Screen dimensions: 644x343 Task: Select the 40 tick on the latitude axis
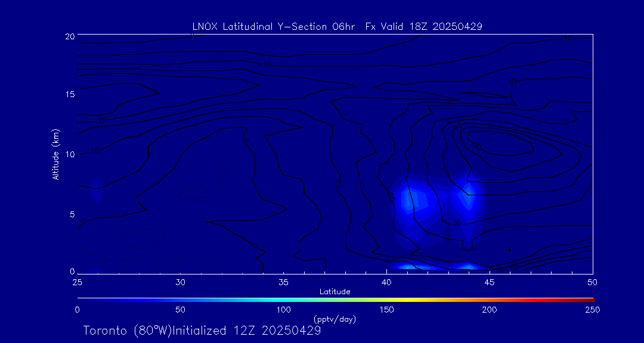(x=386, y=281)
